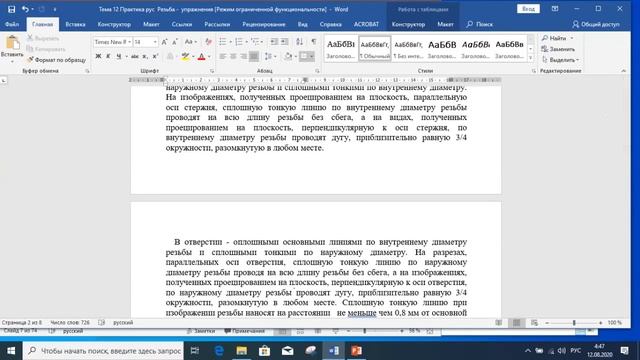The image size is (640, 360).
Task: Expand the borders dropdown arrow
Action: pos(311,56)
